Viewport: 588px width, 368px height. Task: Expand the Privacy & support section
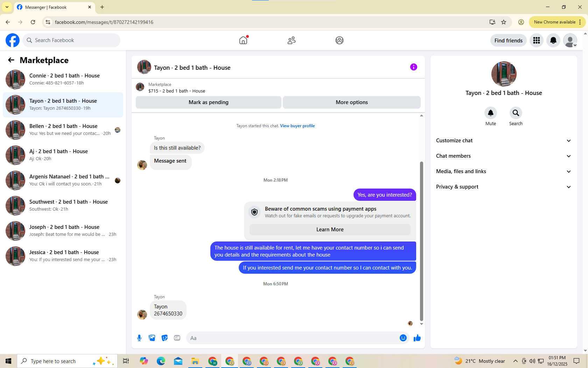504,187
